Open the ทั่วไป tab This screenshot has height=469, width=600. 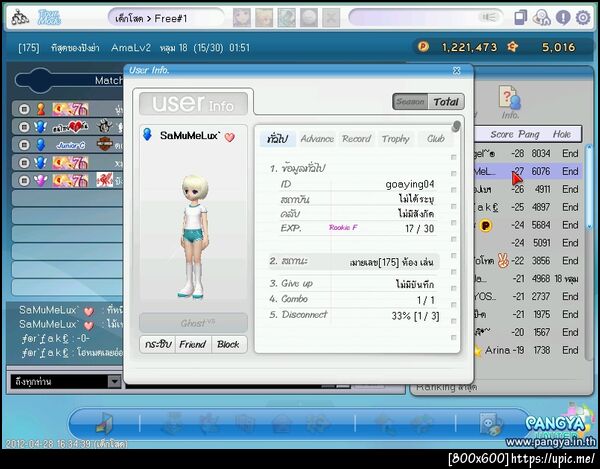[x=277, y=139]
